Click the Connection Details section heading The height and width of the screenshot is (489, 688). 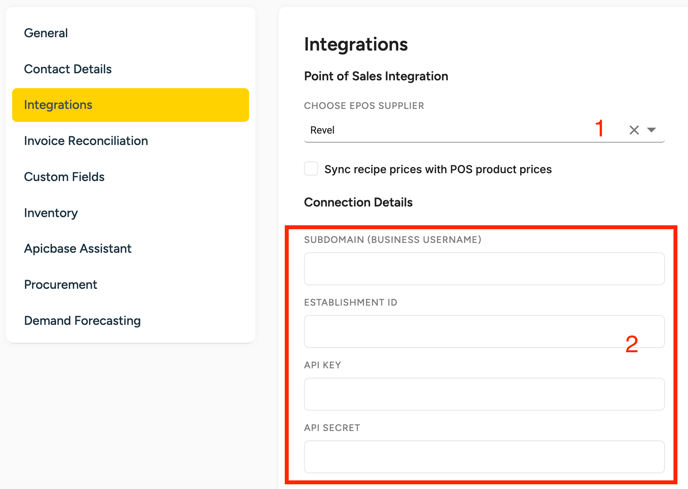[x=358, y=202]
